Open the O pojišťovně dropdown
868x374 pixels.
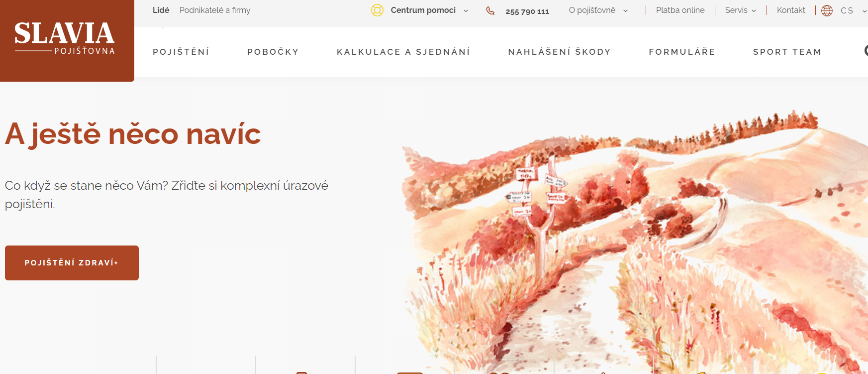[598, 10]
